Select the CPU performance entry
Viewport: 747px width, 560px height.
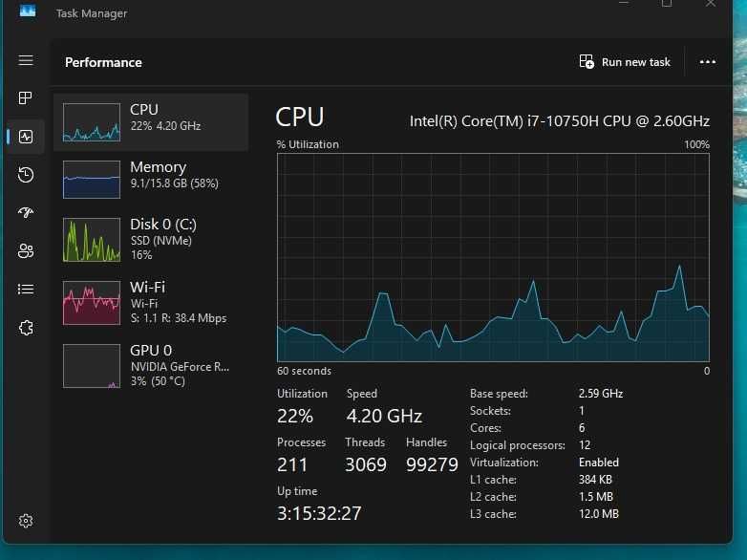(x=151, y=122)
